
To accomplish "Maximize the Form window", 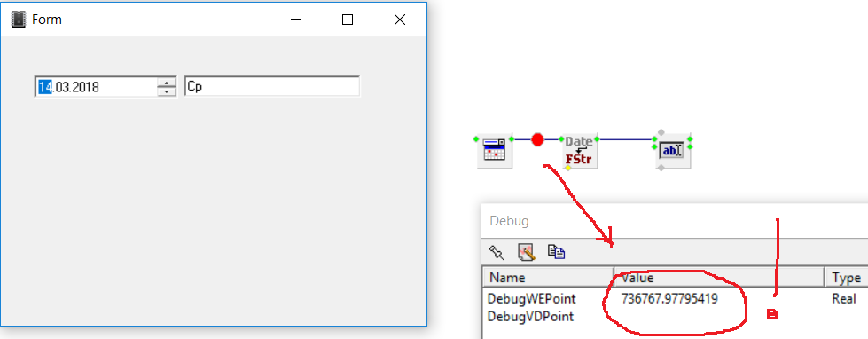I will (x=347, y=20).
